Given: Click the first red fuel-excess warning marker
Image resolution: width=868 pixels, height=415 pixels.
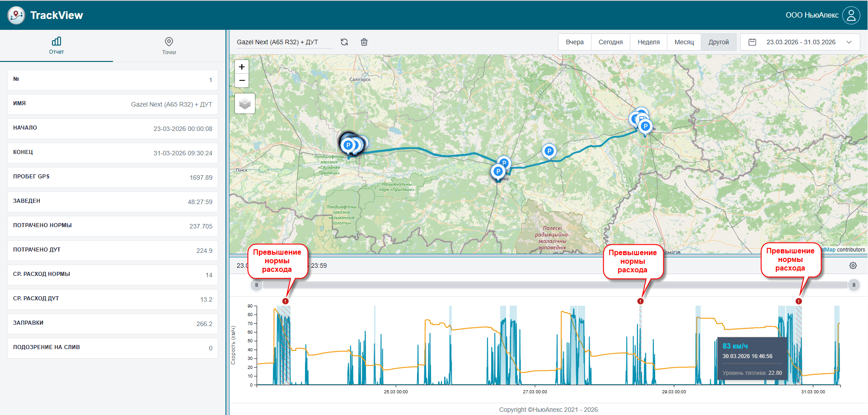Looking at the screenshot, I should (285, 301).
